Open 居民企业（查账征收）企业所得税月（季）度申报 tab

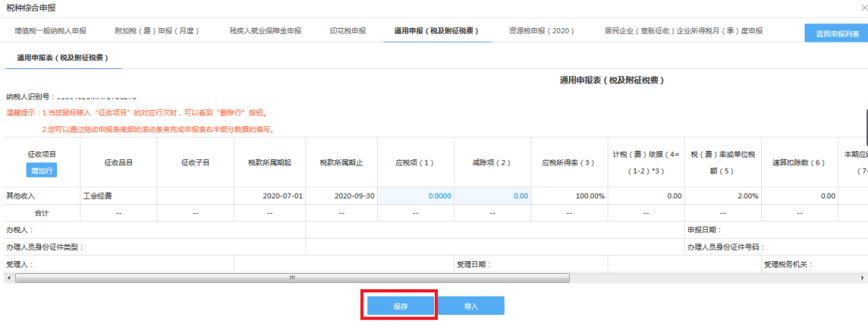(684, 31)
